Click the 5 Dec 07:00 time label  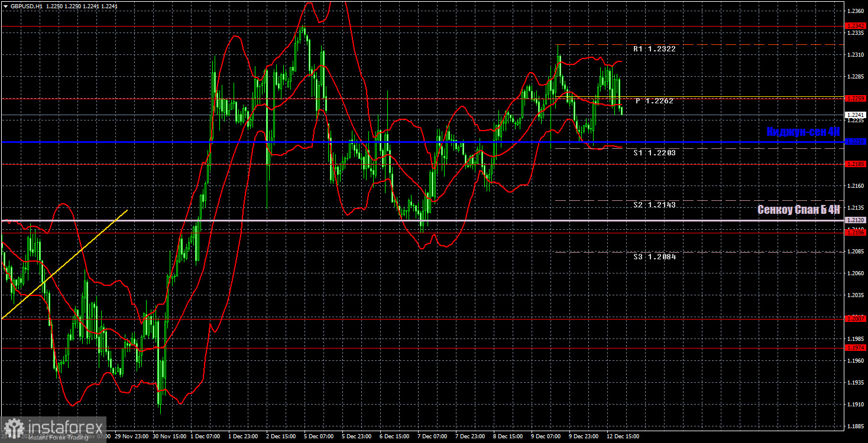[x=319, y=437]
